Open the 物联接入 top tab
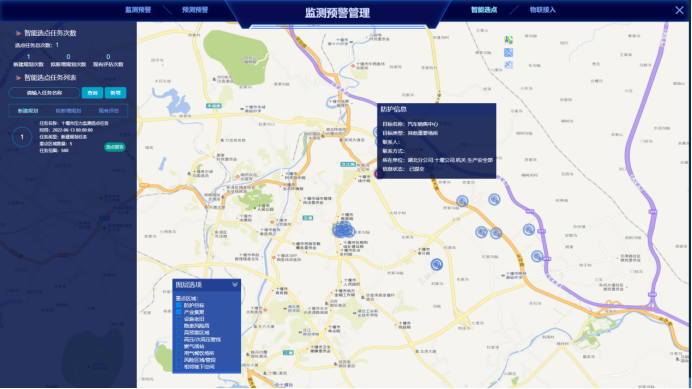The image size is (692, 389). click(542, 10)
